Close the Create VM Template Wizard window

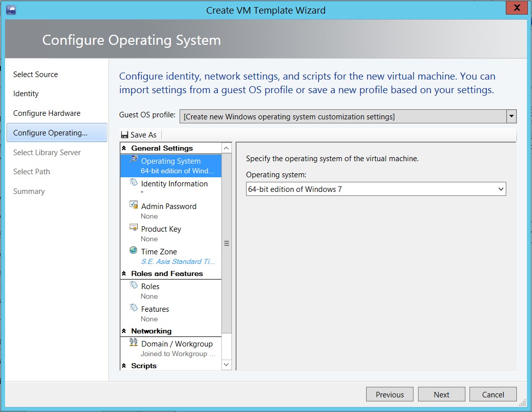[517, 8]
